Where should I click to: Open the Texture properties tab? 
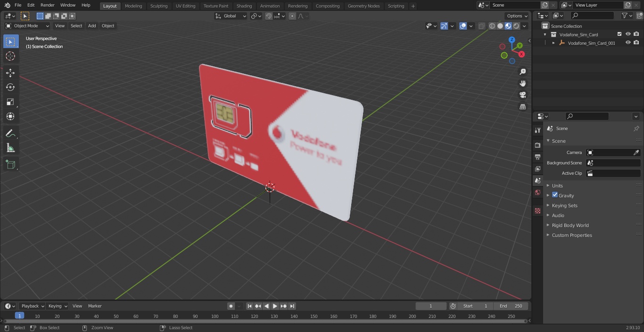pos(537,211)
